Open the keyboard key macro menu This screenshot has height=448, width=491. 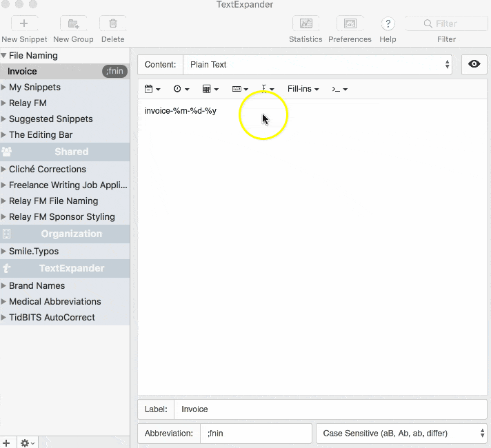(x=240, y=89)
